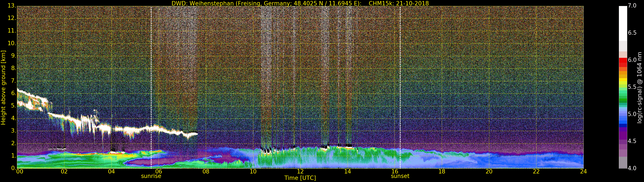Viewport: 644px width, 182px height.
Task: Pick the 8 km tick on the height axis
Action: (14, 68)
